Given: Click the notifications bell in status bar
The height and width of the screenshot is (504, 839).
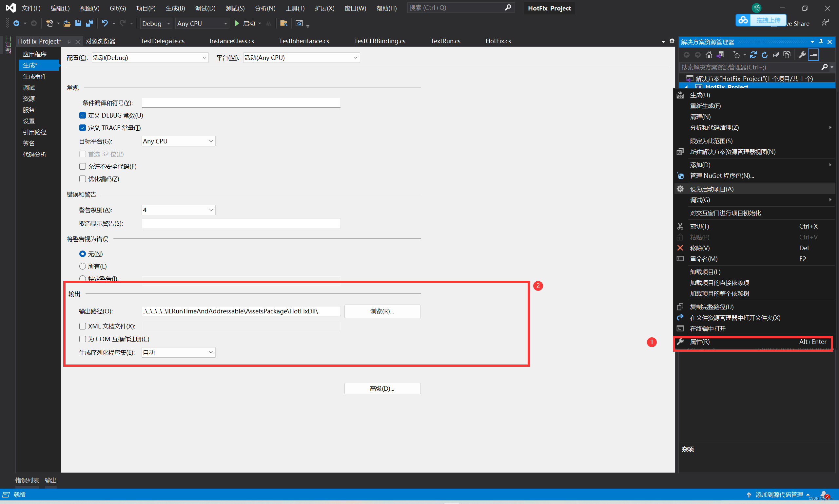Looking at the screenshot, I should 823,495.
